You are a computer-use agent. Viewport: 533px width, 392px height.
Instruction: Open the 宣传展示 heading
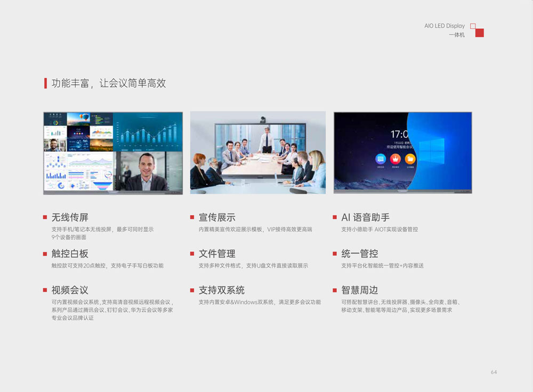(x=217, y=217)
